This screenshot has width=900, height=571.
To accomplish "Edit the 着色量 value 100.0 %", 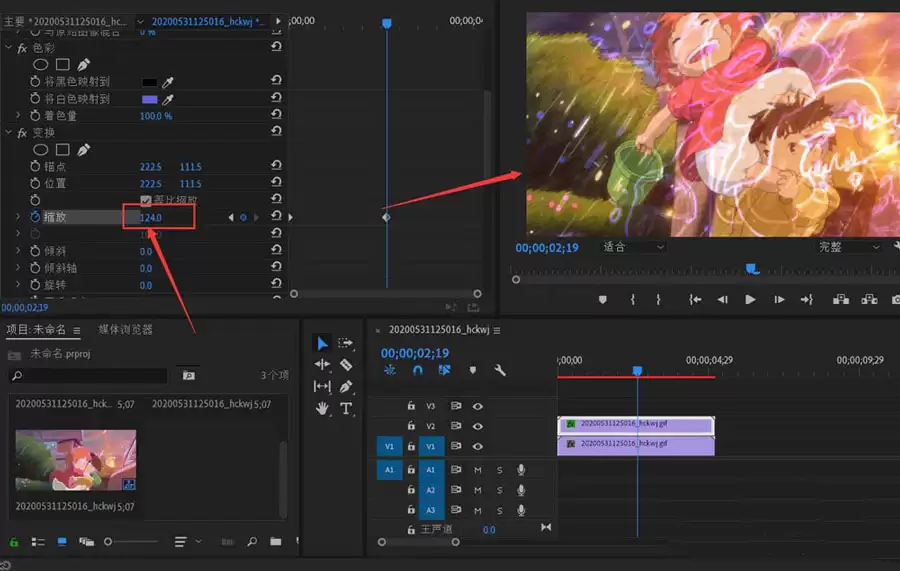I will (x=156, y=116).
